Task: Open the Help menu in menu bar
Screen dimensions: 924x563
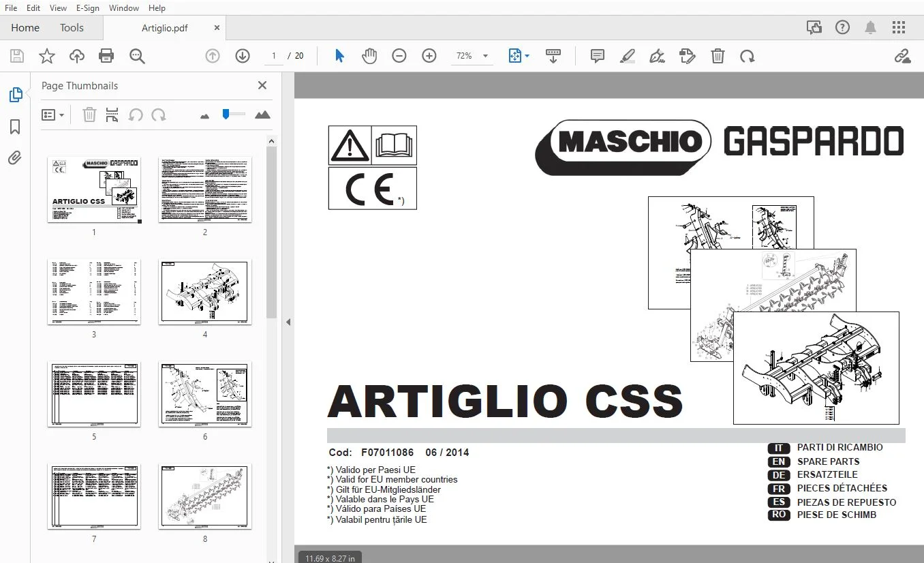Action: (x=157, y=8)
